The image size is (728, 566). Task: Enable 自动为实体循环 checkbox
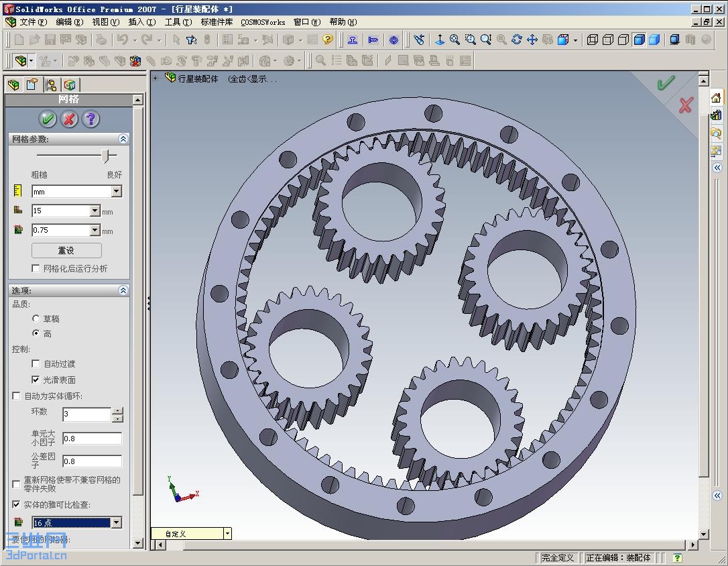[x=16, y=396]
